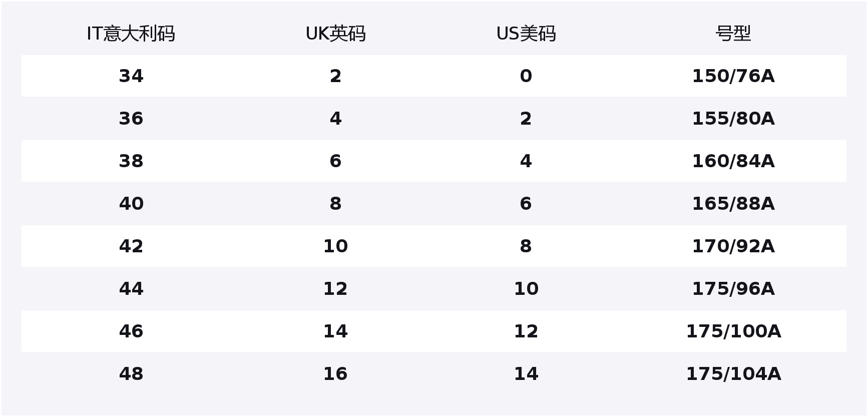Viewport: 868px width, 417px height.
Task: Click the 155/80A size cell
Action: click(733, 119)
